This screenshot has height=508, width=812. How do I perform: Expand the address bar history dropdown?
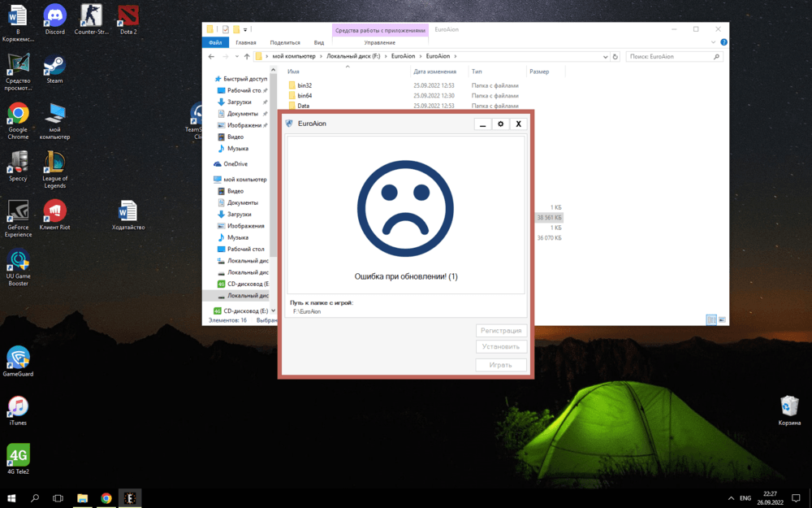(606, 57)
